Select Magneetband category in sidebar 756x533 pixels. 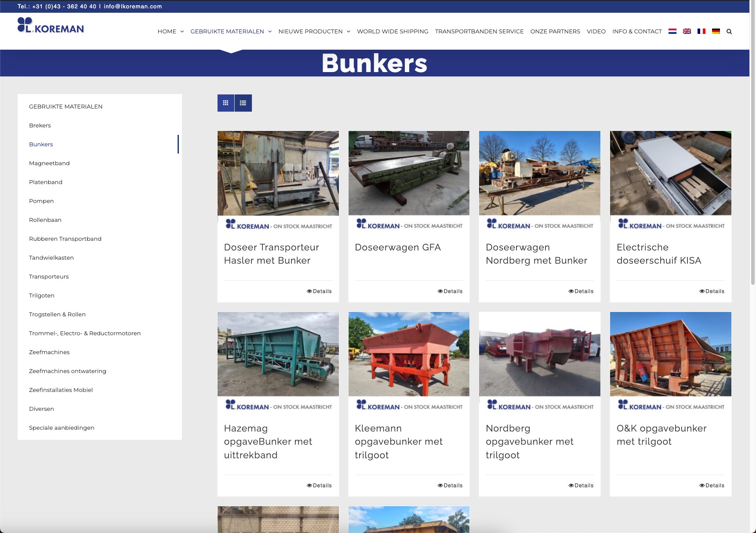(x=49, y=163)
